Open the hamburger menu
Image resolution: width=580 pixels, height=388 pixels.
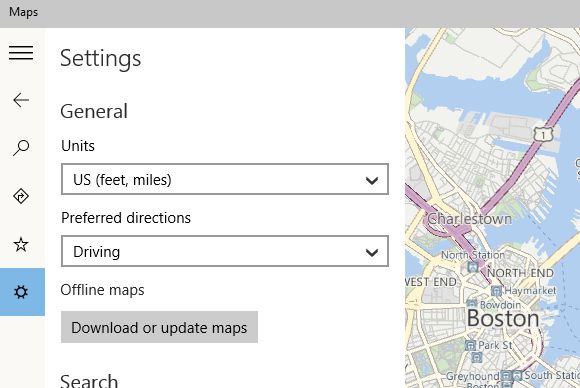point(21,53)
